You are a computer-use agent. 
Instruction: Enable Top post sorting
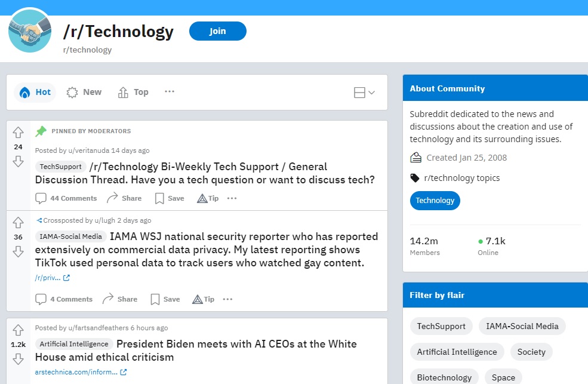(x=133, y=92)
